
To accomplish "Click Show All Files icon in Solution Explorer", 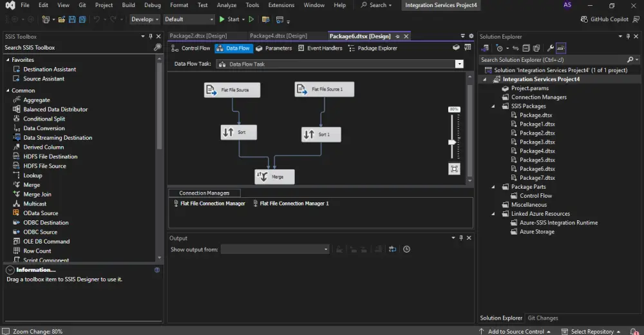I will [536, 48].
